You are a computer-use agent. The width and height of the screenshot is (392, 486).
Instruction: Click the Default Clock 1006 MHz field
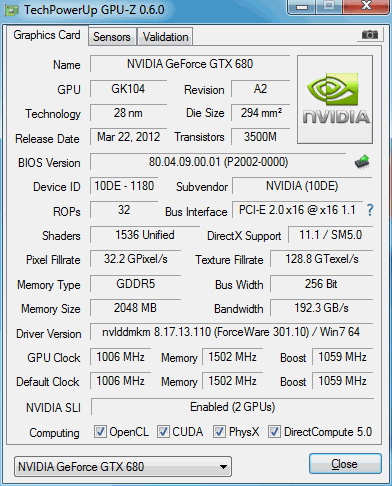click(120, 381)
